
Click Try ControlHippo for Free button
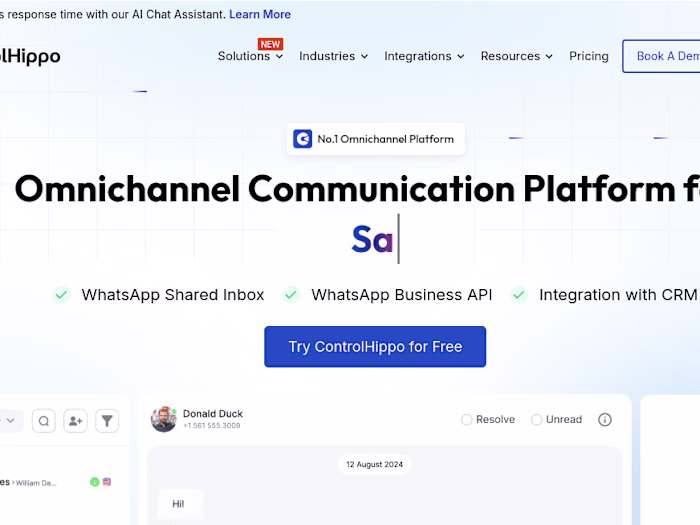point(375,347)
